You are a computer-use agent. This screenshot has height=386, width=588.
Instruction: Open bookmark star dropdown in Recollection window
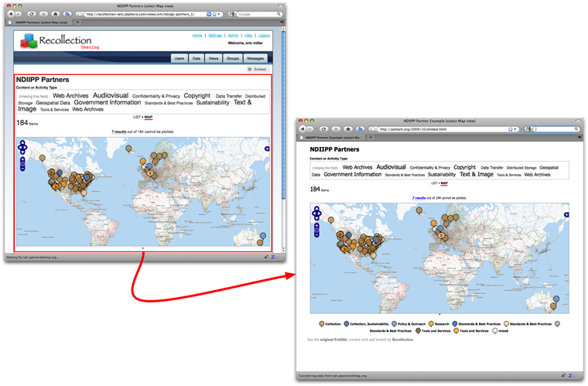tap(219, 14)
